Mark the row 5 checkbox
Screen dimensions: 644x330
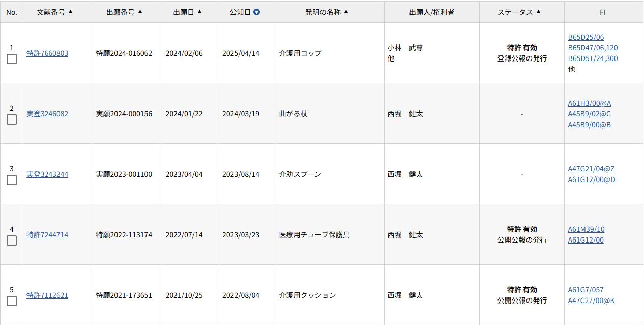[12, 301]
